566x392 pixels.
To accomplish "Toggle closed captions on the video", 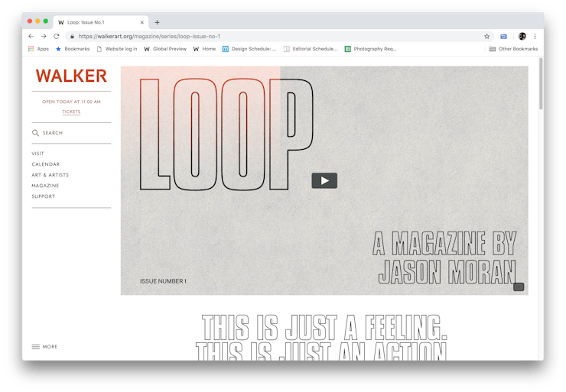I will coord(519,287).
